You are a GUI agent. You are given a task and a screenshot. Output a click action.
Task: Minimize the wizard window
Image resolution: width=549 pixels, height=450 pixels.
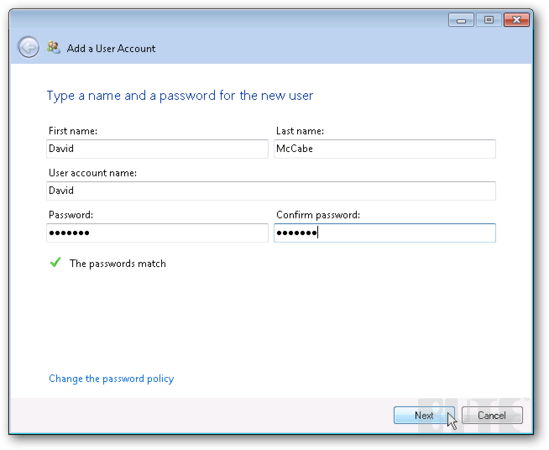[461, 20]
